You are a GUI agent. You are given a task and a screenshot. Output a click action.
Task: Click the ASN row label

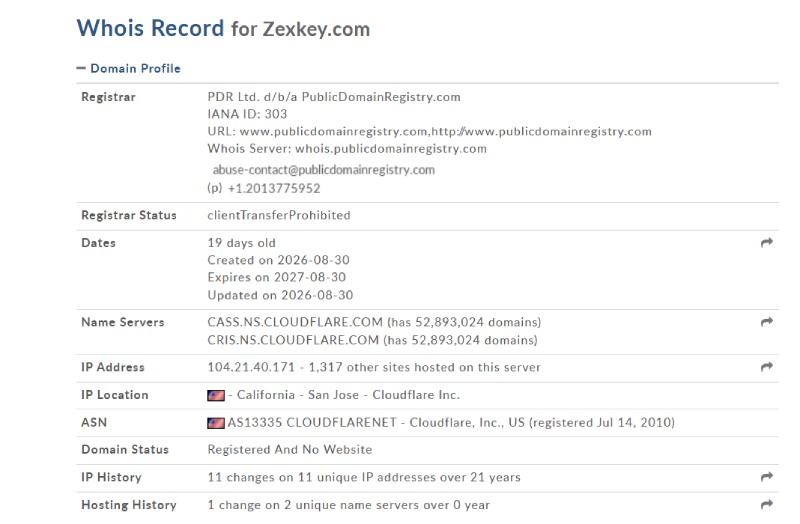94,422
